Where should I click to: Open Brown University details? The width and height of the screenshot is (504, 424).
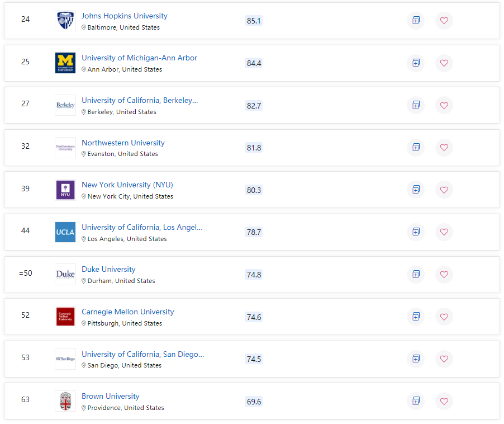(x=110, y=397)
